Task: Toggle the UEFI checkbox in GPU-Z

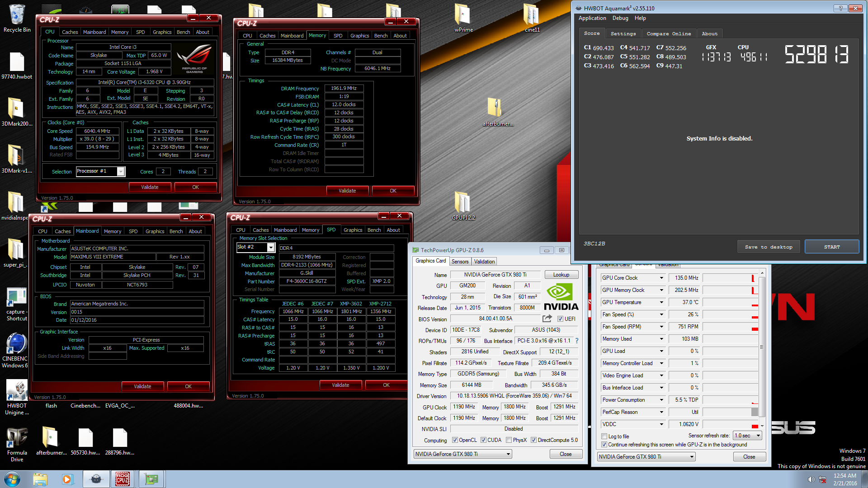Action: [560, 319]
